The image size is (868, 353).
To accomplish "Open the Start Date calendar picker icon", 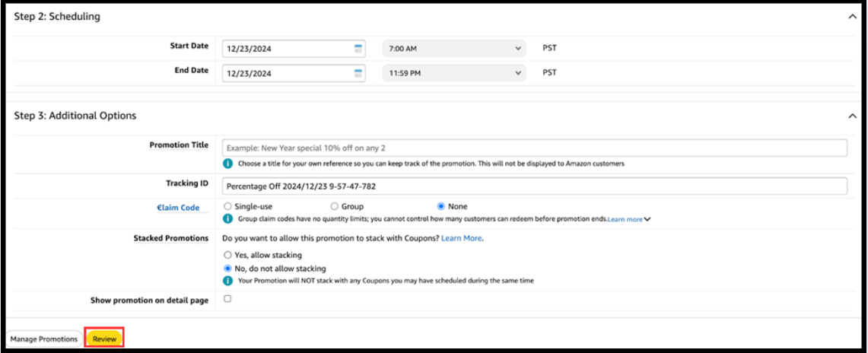I will 358,49.
